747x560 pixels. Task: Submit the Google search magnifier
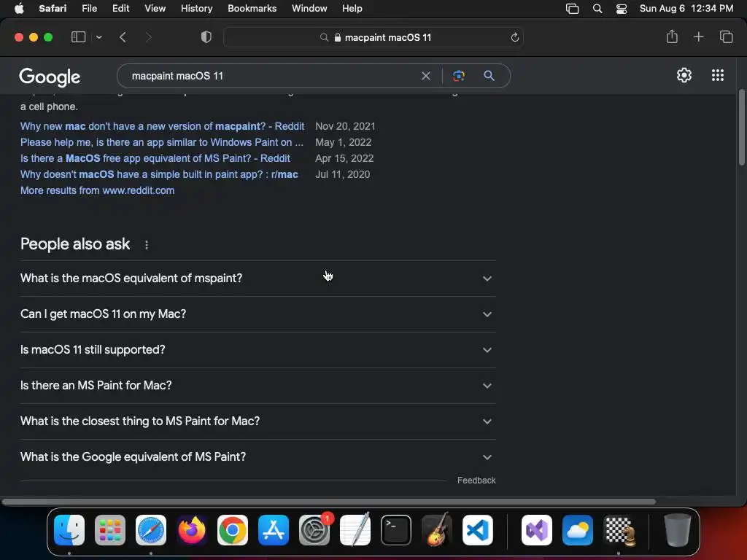pyautogui.click(x=489, y=76)
